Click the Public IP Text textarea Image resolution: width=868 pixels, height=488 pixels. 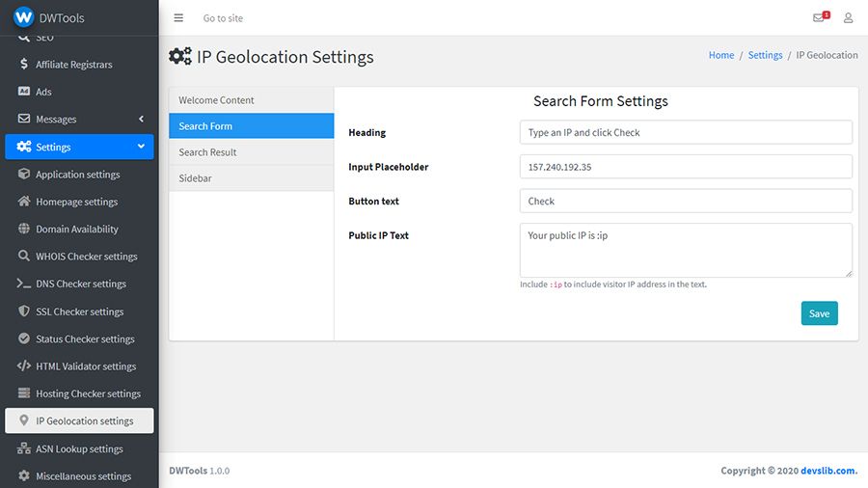(686, 251)
